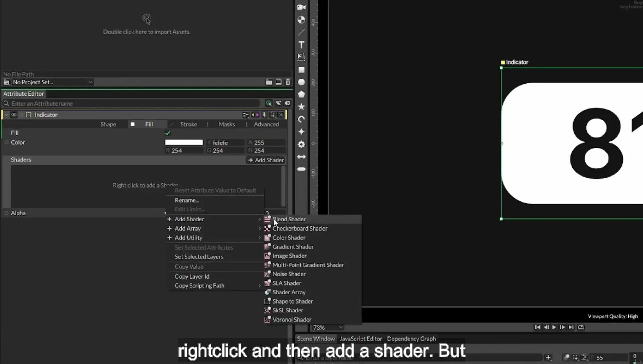The height and width of the screenshot is (364, 643).
Task: Select the Ellipse shape tool
Action: click(x=301, y=82)
